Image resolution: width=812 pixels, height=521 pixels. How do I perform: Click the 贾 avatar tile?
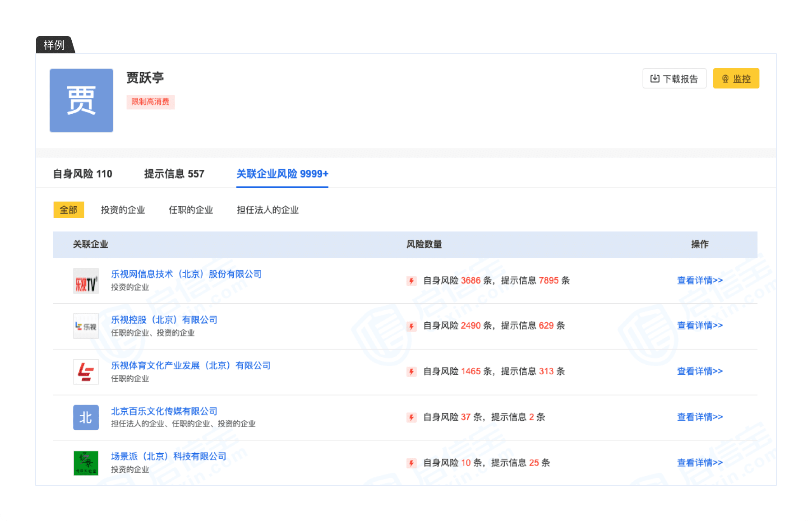pyautogui.click(x=81, y=100)
